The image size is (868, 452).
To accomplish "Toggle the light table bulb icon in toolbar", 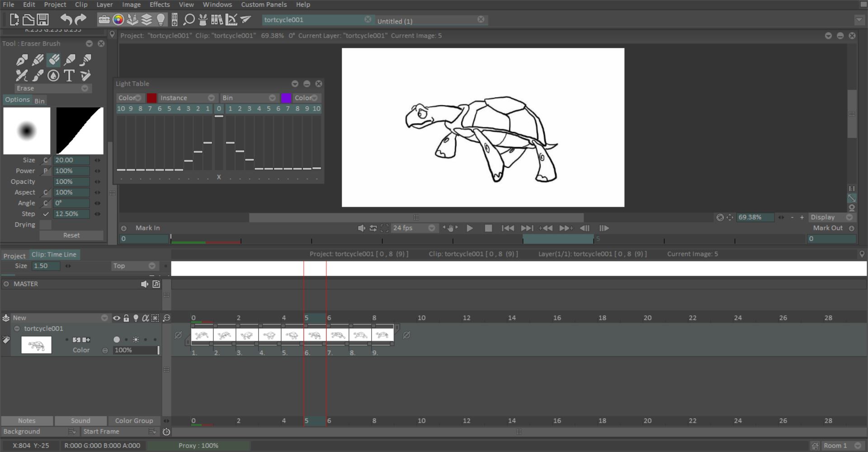I will point(161,19).
